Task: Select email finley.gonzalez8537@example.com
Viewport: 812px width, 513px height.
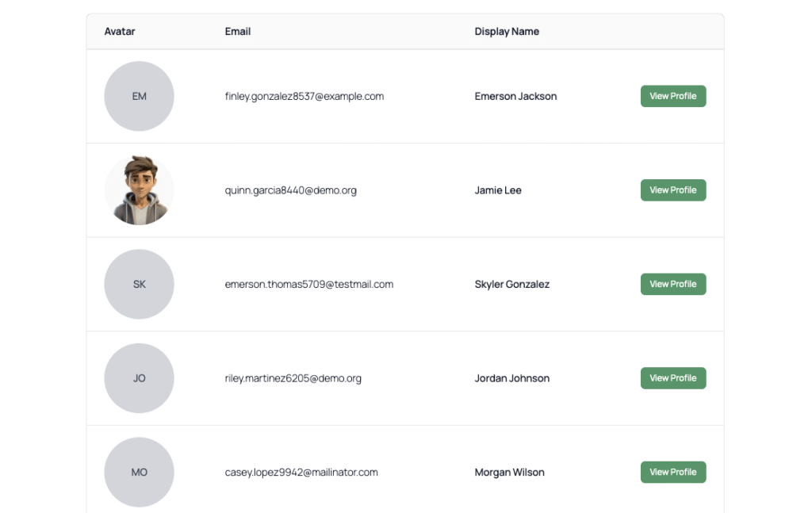Action: (304, 96)
